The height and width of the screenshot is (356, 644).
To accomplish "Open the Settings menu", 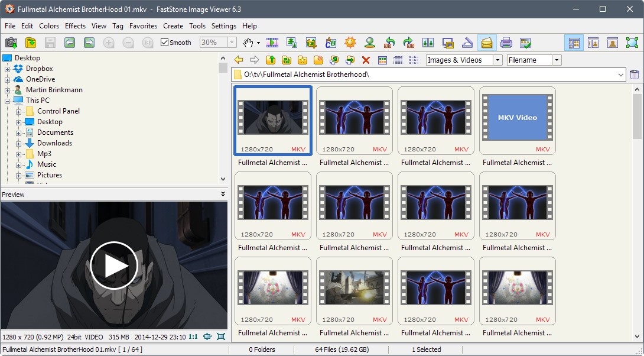I will 224,26.
